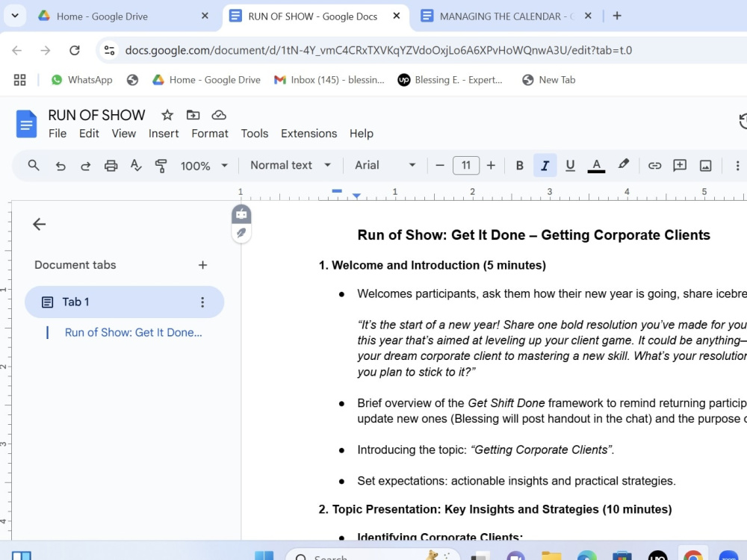Toggle underline formatting
This screenshot has width=747, height=560.
(570, 165)
